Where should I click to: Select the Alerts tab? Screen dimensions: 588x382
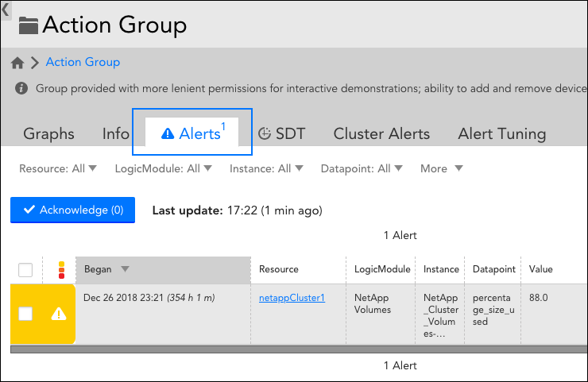(x=192, y=133)
